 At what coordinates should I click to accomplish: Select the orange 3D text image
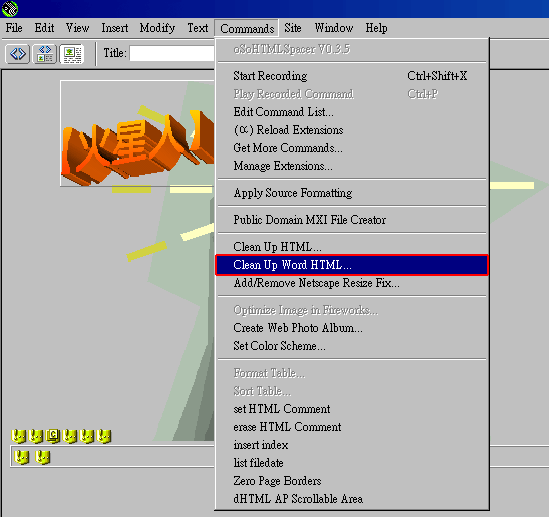[137, 133]
